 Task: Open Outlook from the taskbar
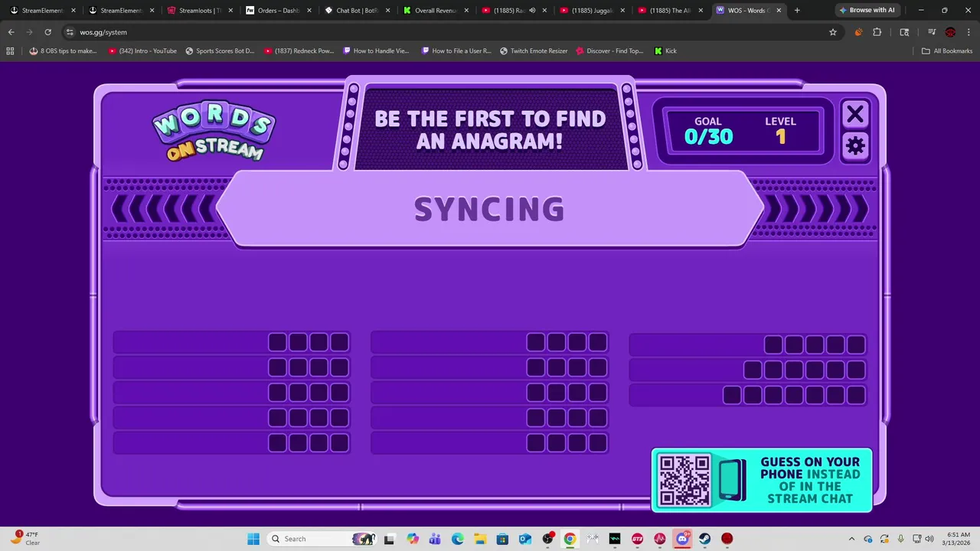point(525,539)
